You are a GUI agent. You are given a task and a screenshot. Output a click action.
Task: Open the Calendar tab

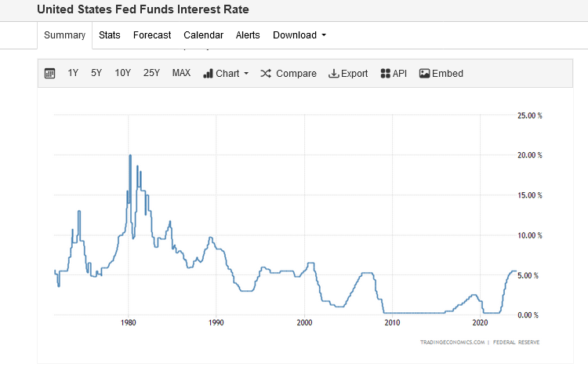(203, 35)
